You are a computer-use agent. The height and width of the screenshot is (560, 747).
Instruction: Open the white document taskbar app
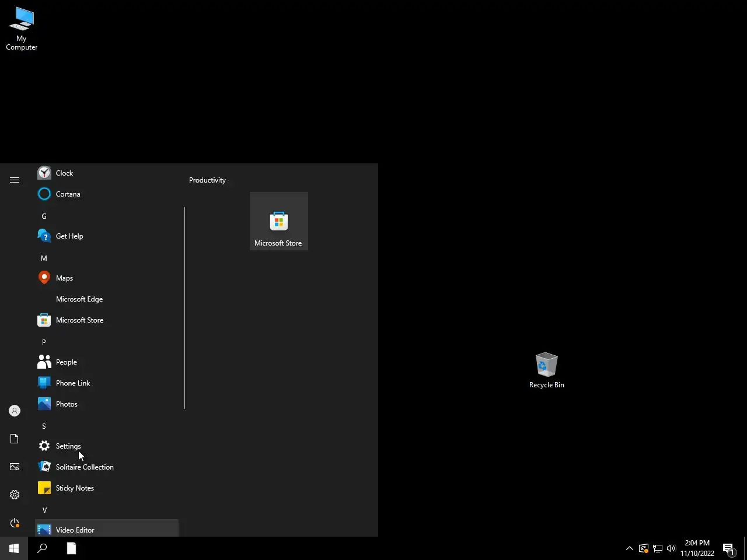pos(71,548)
